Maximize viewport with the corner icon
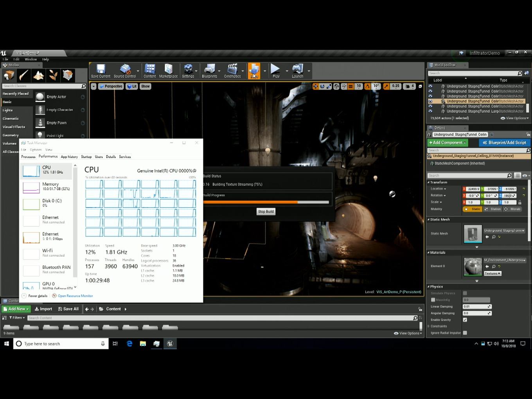Viewport: 532px width, 399px height. (x=421, y=86)
